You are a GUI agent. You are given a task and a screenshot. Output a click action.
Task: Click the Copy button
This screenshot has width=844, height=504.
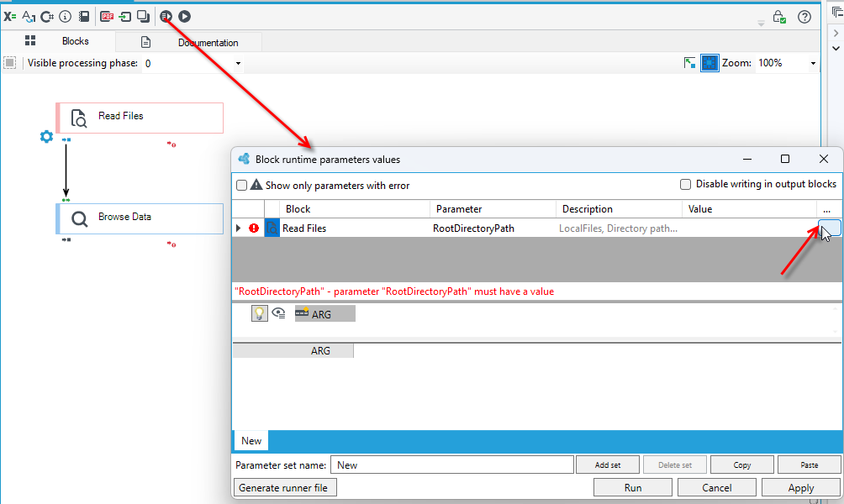pos(742,465)
